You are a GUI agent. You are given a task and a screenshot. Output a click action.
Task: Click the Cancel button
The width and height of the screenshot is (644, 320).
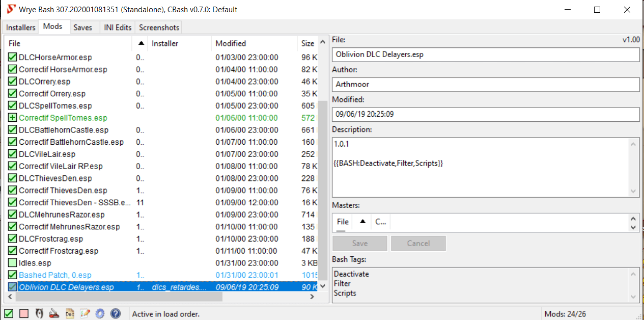pos(418,243)
